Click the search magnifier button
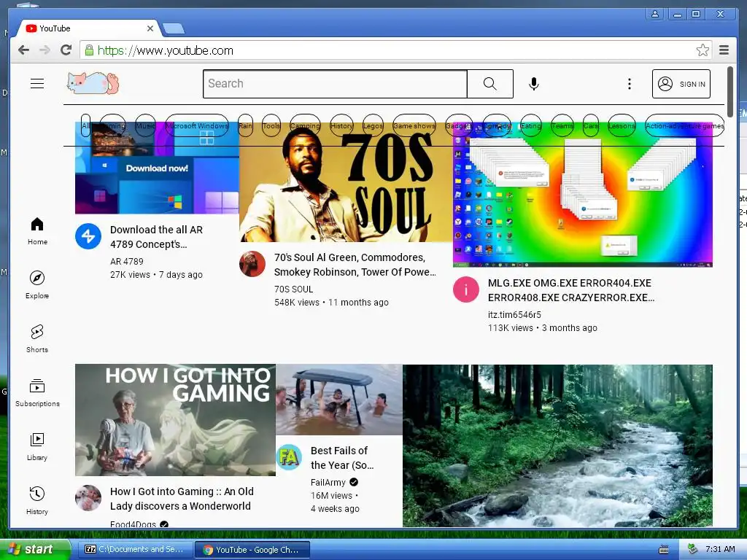The width and height of the screenshot is (747, 560). coord(489,84)
